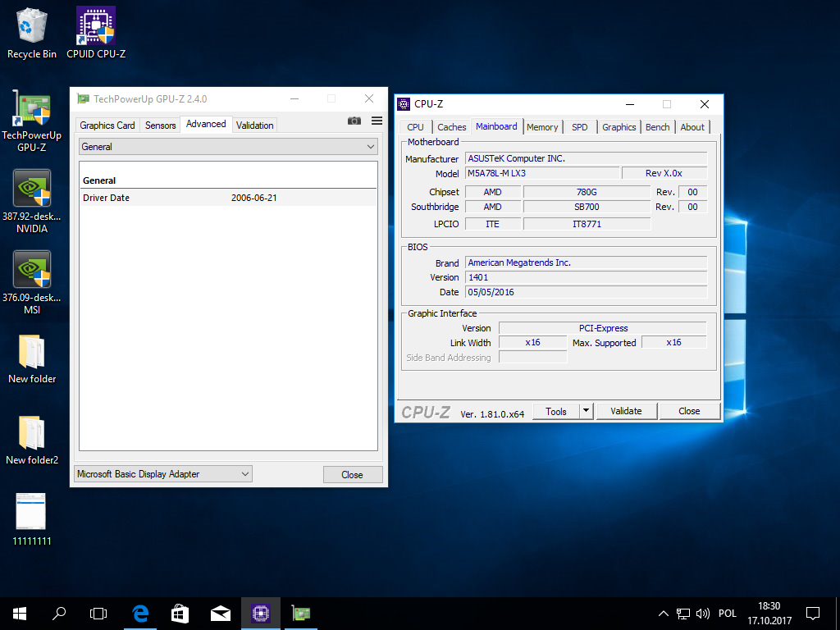
Task: Open the SPD tab in CPU-Z
Action: tap(580, 127)
